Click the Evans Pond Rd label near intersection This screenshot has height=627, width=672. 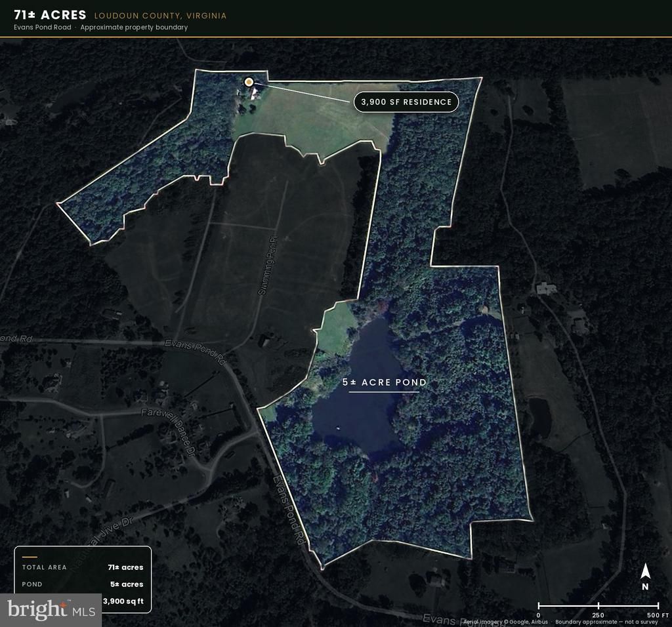point(196,352)
